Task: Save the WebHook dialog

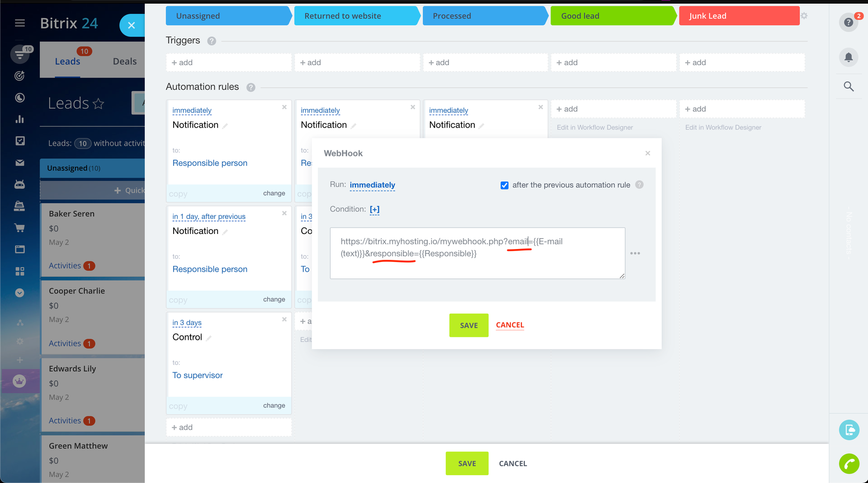Action: pyautogui.click(x=469, y=325)
